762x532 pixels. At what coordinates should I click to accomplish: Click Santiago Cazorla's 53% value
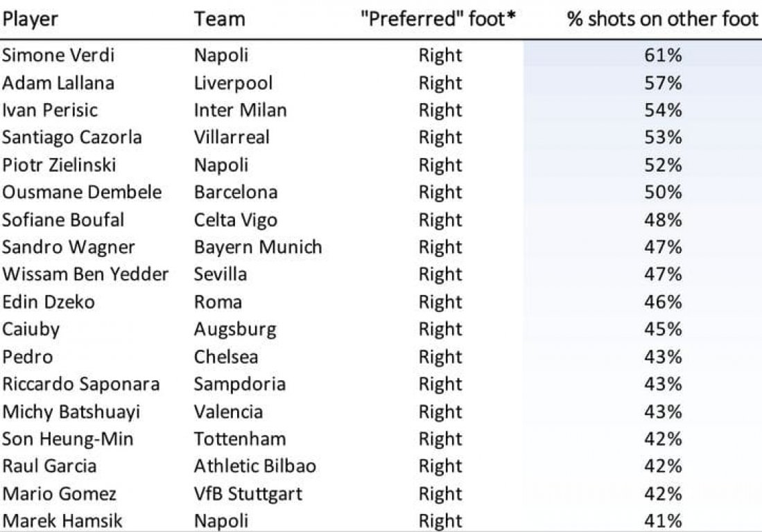[x=663, y=137]
